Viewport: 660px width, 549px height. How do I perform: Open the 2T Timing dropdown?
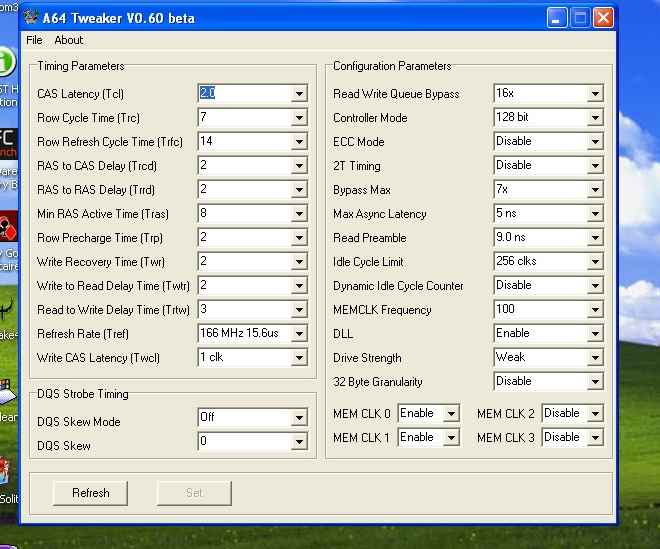[x=595, y=166]
